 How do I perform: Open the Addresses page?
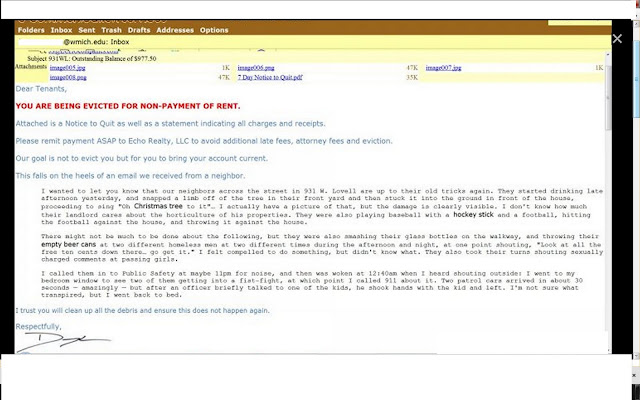pos(175,30)
